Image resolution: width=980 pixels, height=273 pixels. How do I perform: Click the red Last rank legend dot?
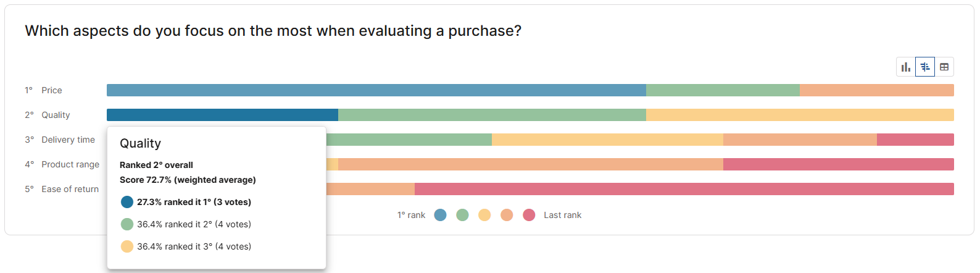pos(529,215)
